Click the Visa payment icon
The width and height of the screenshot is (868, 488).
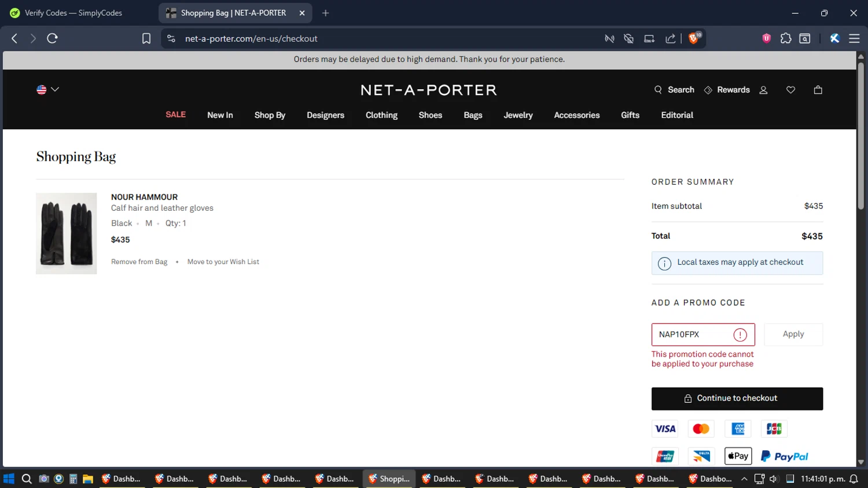pos(665,429)
